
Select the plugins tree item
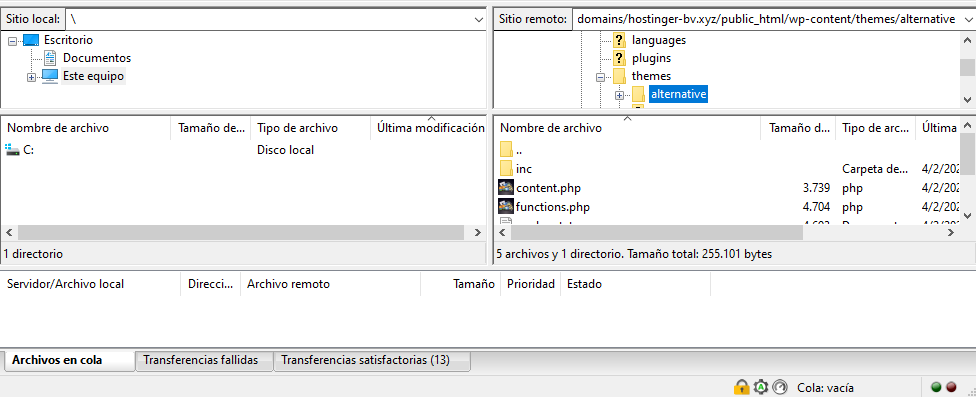point(651,58)
